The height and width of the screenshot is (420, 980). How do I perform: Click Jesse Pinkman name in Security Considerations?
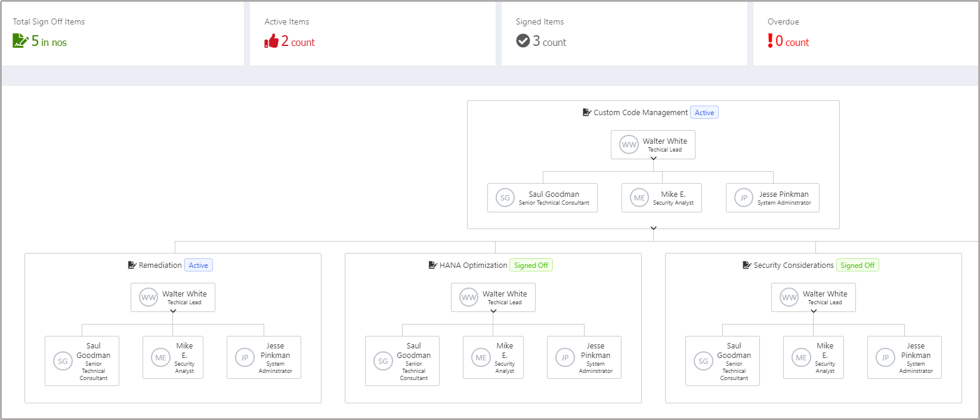pos(916,350)
